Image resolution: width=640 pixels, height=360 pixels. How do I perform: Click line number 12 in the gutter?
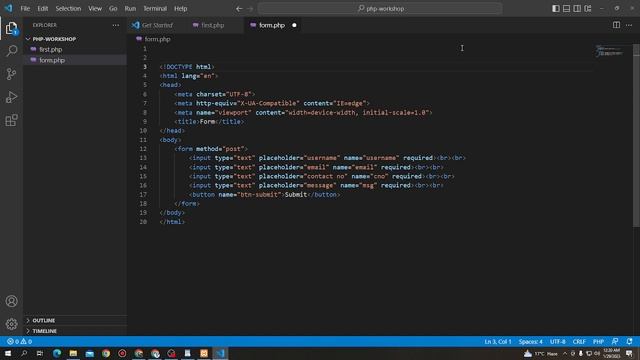click(143, 149)
